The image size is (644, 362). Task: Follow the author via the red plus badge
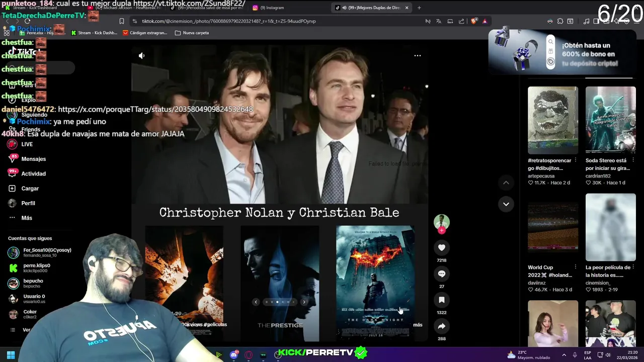442,230
